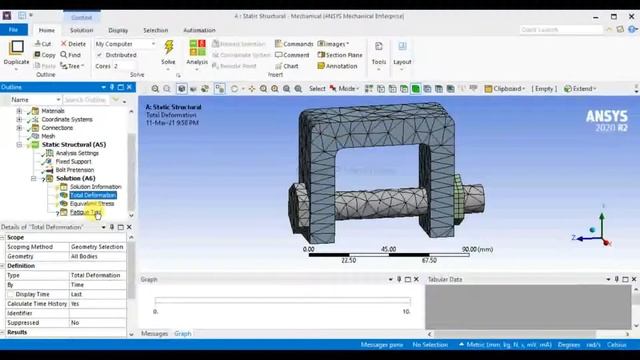Collapse the Definition section in Details
The width and height of the screenshot is (640, 360).
click(x=2, y=266)
